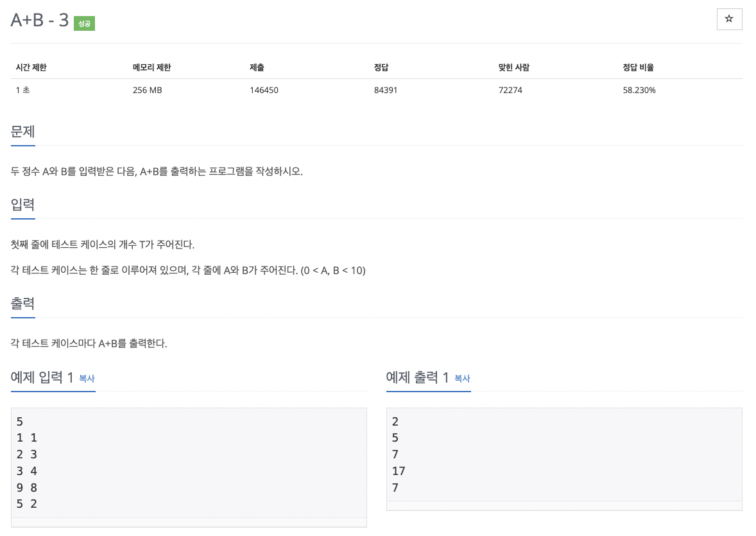This screenshot has width=756, height=536.
Task: Click the 제출 submission count 146450
Action: (264, 90)
